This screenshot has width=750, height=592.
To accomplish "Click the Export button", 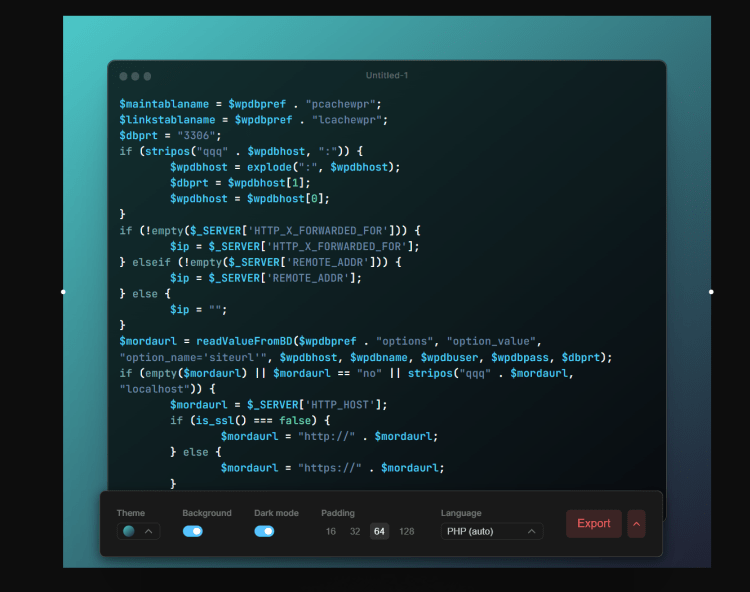I will [x=594, y=524].
